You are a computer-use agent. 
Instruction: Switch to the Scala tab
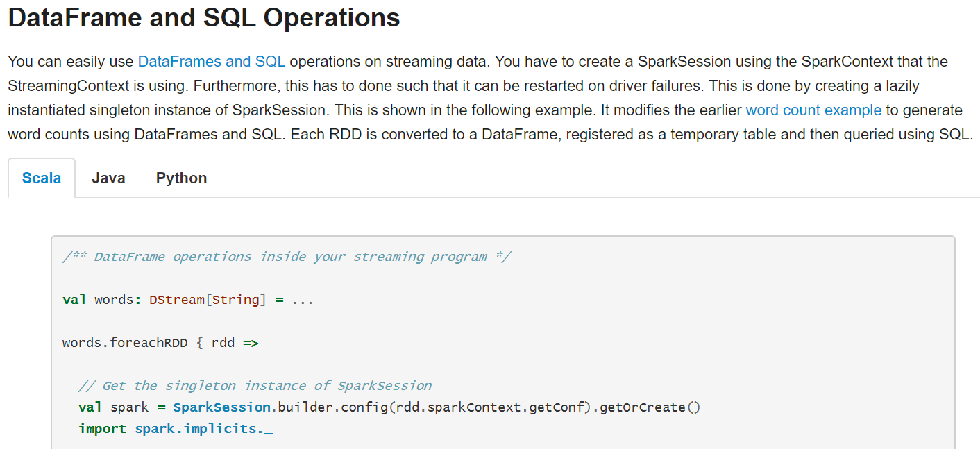(42, 178)
